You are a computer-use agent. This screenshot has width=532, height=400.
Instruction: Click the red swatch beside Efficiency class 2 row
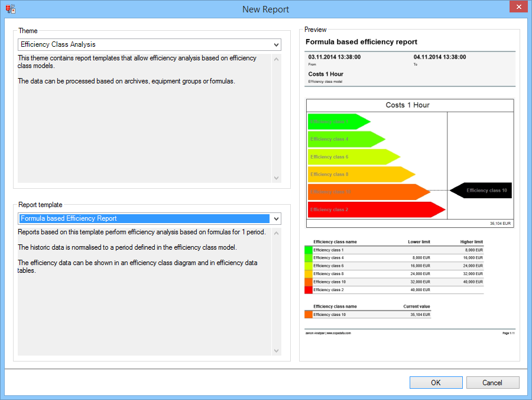(x=309, y=290)
